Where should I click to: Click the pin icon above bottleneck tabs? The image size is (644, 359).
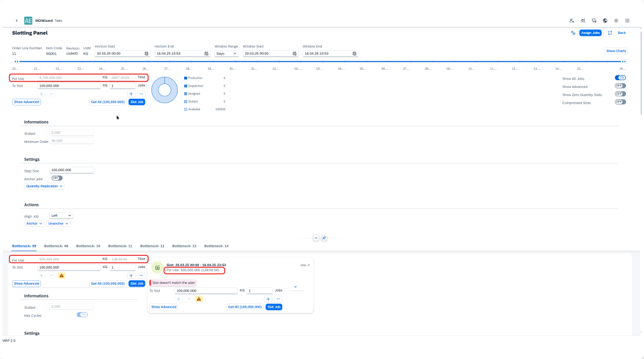(x=324, y=238)
